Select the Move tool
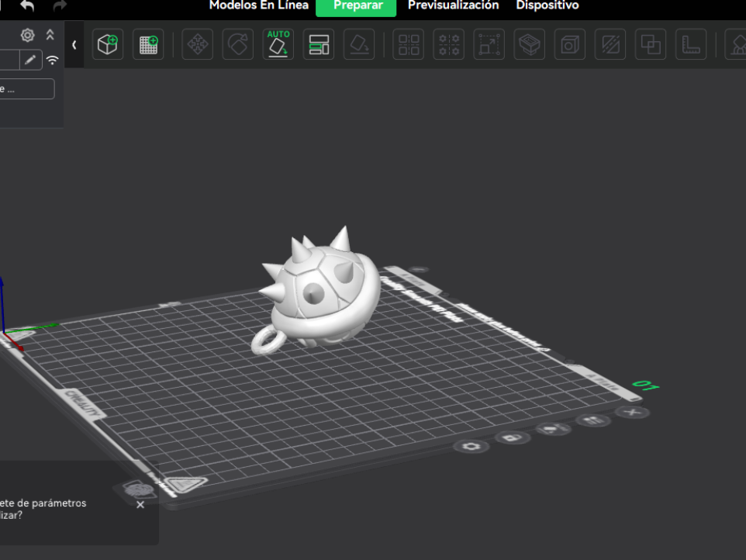Screen dimensions: 746x560 coord(198,44)
